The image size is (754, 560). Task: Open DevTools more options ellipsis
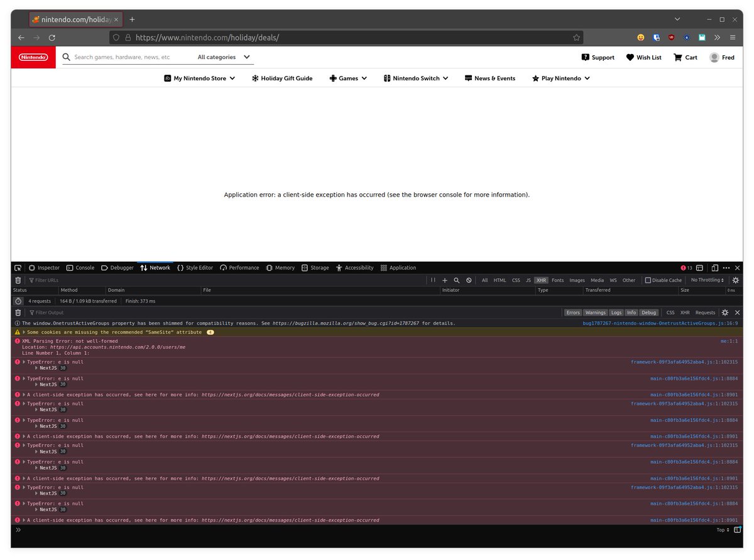tap(726, 267)
